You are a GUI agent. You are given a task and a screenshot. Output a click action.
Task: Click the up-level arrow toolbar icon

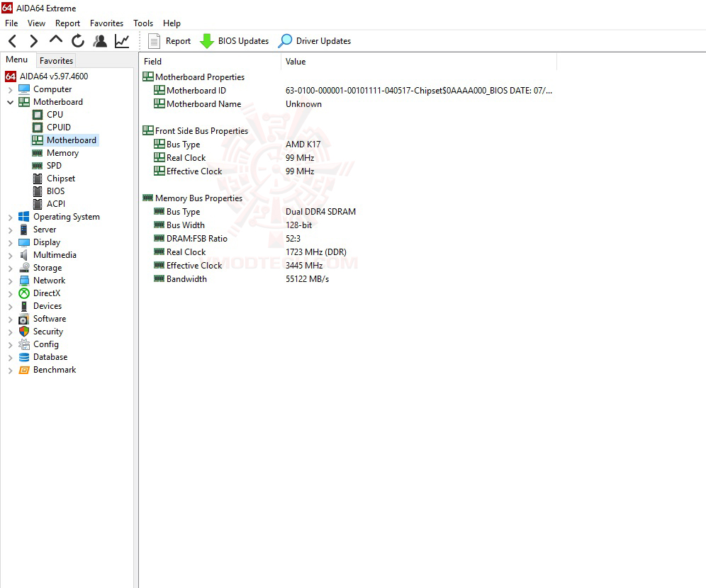56,40
